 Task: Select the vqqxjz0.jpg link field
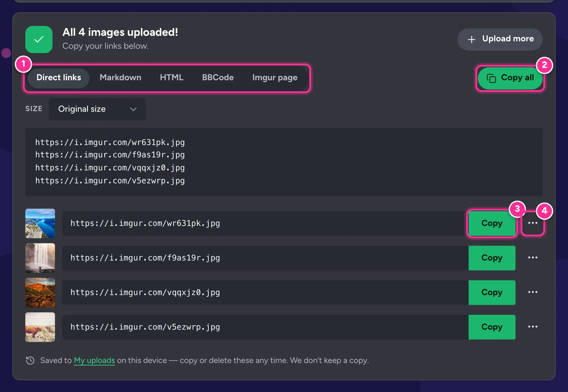[x=265, y=292]
